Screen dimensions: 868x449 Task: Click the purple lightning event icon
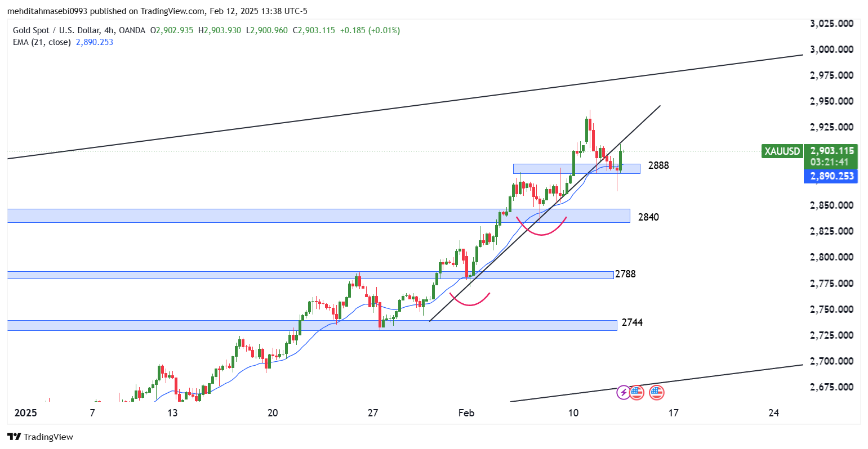point(624,392)
